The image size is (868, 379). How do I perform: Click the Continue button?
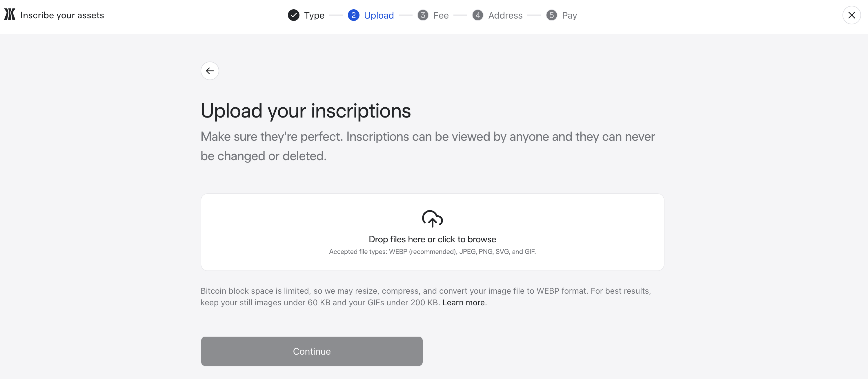312,351
